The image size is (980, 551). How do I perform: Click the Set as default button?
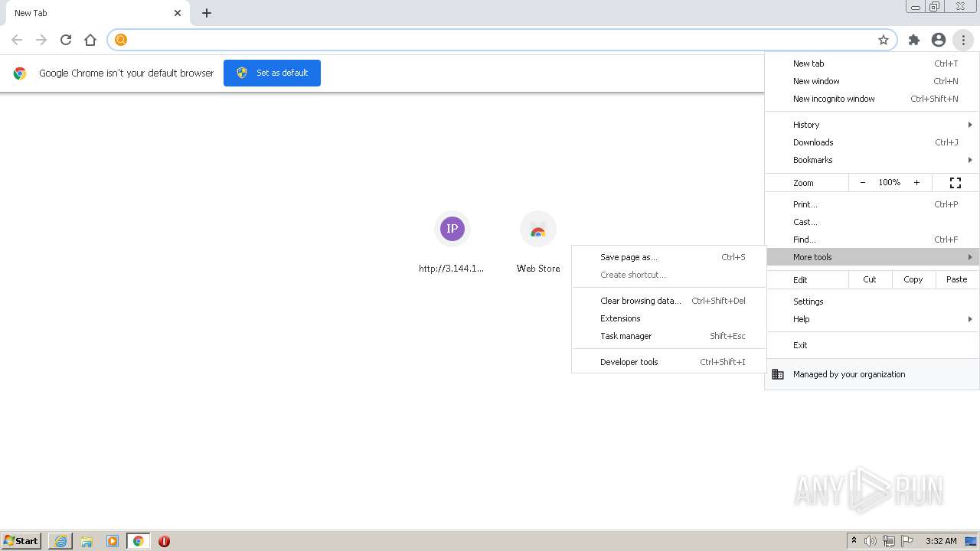(272, 73)
